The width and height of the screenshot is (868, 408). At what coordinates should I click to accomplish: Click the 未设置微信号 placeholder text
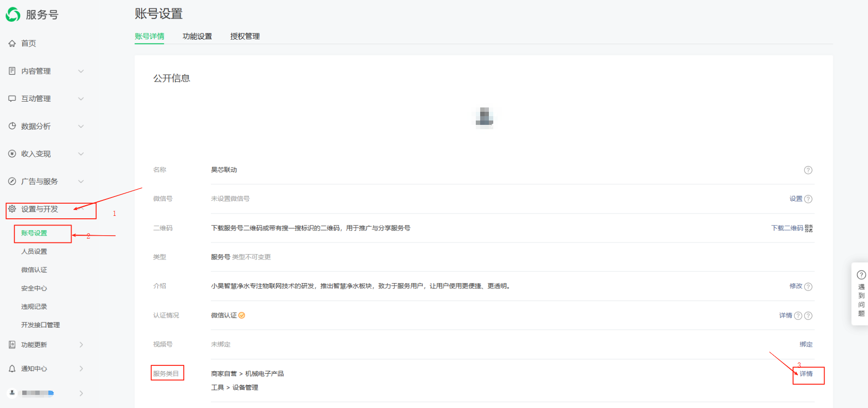coord(230,198)
